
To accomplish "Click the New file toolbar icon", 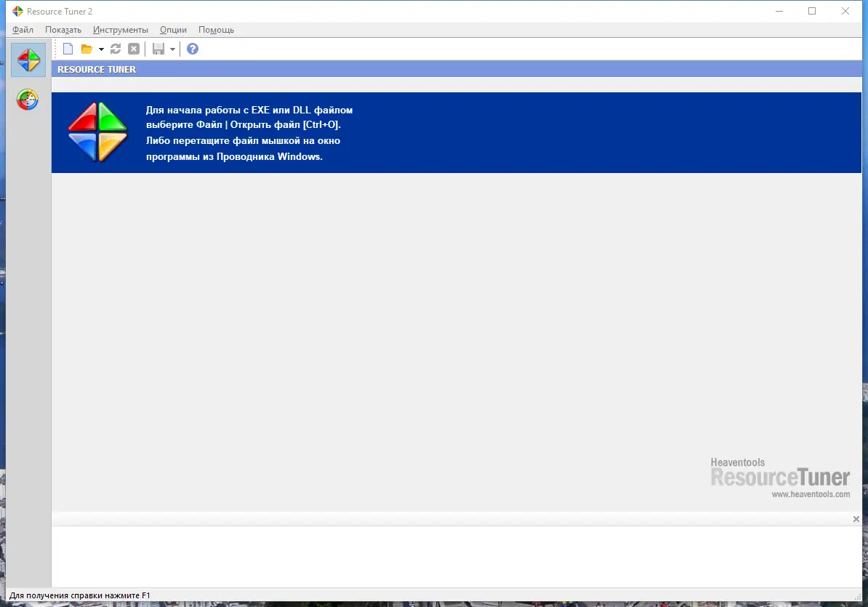I will (x=68, y=49).
